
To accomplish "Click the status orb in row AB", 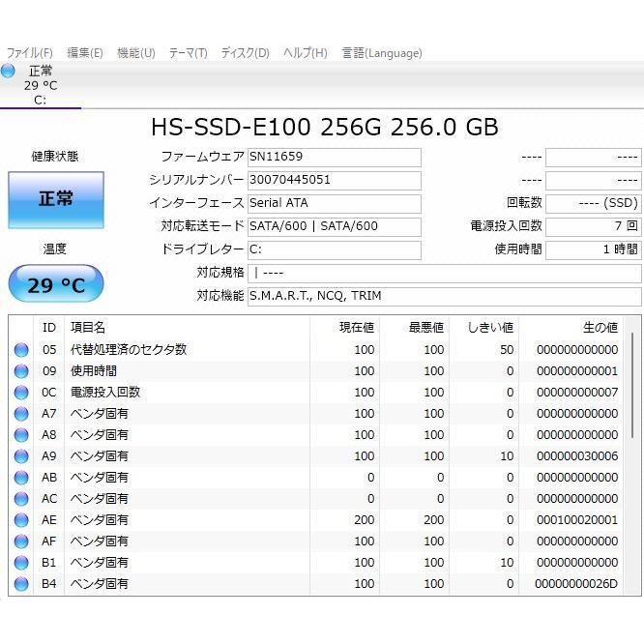I will (x=21, y=478).
